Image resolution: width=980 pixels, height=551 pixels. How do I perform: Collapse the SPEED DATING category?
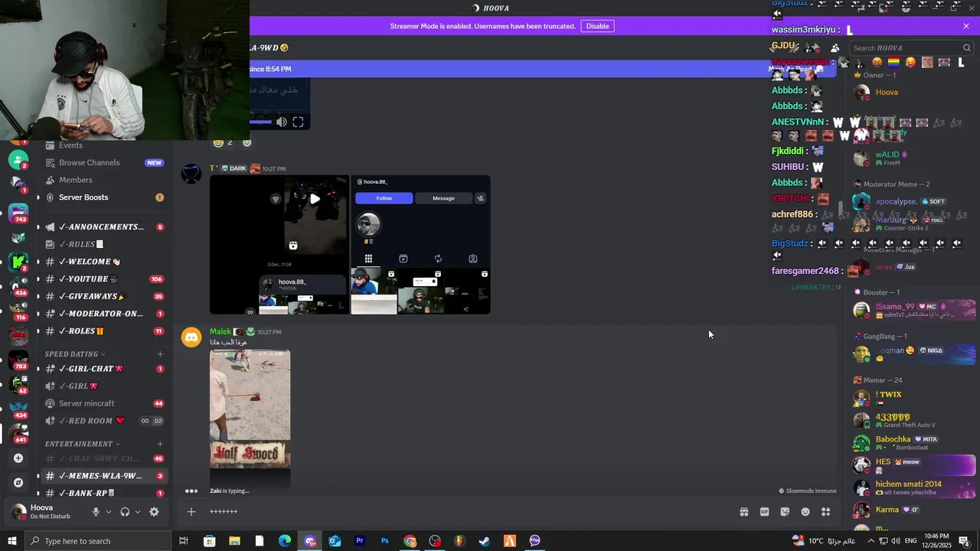coord(75,354)
